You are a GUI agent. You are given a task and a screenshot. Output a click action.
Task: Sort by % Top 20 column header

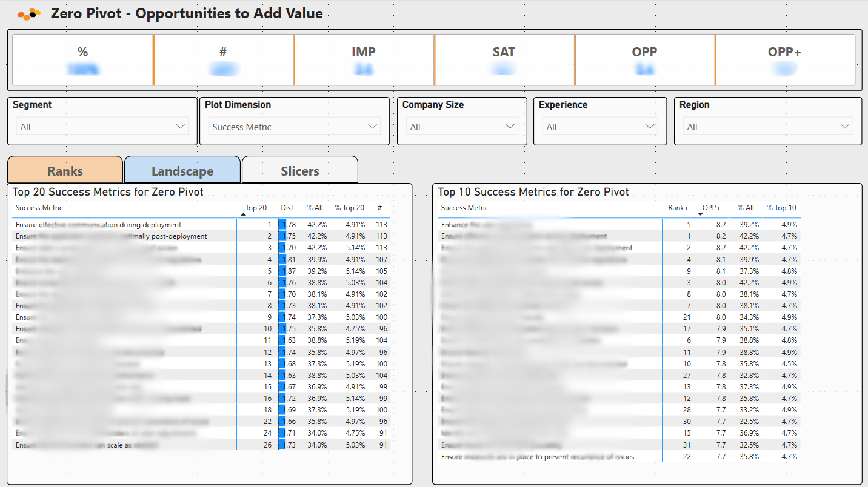point(350,208)
